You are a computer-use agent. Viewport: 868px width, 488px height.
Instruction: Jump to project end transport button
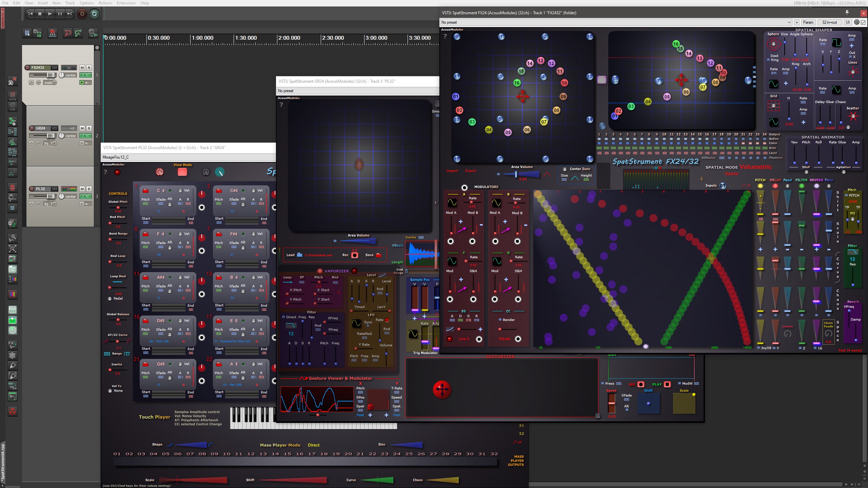70,14
